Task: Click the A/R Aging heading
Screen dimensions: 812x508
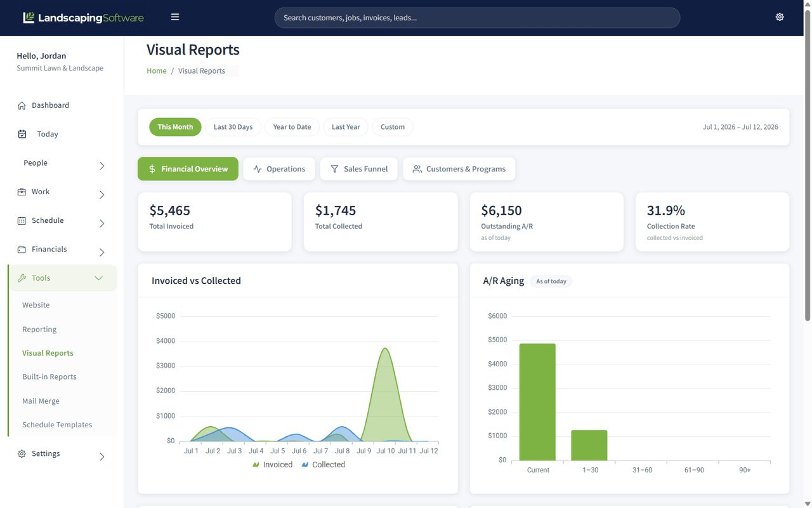Action: [x=504, y=281]
